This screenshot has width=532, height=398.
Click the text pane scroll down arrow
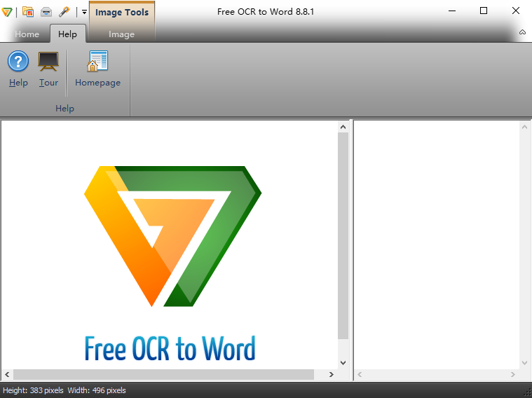[x=524, y=363]
